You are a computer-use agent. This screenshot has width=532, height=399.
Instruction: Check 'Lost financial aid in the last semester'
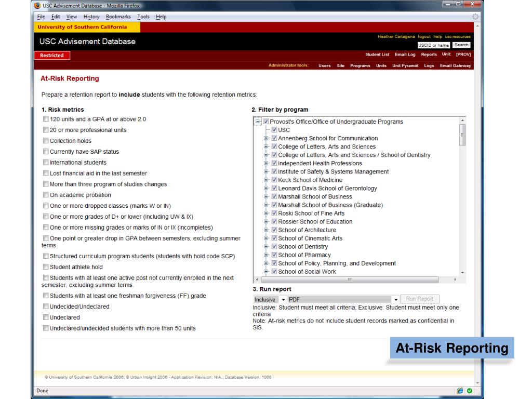point(46,174)
